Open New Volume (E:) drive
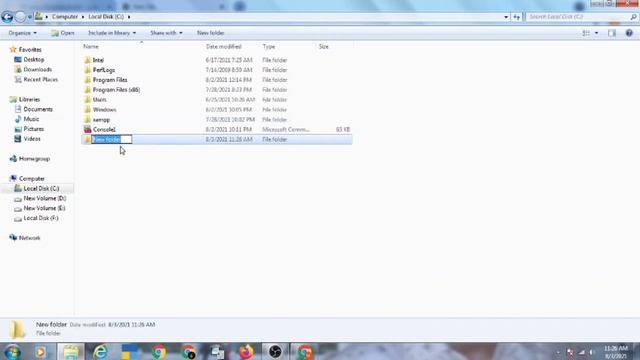640x360 pixels. pyautogui.click(x=44, y=208)
